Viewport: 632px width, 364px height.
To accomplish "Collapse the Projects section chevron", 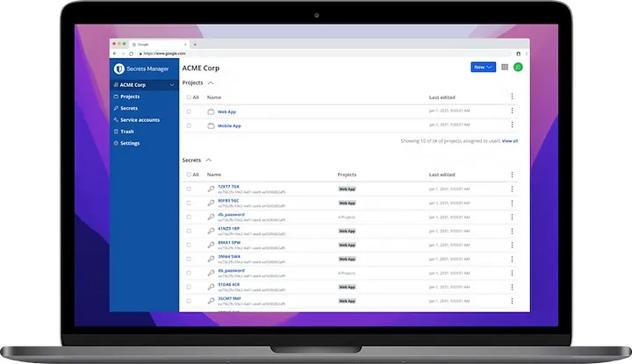I will [211, 82].
